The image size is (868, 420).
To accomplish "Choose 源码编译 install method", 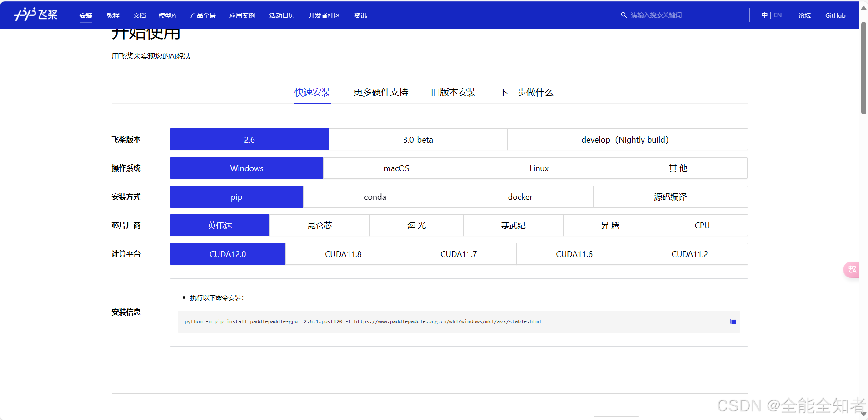I will pyautogui.click(x=670, y=197).
